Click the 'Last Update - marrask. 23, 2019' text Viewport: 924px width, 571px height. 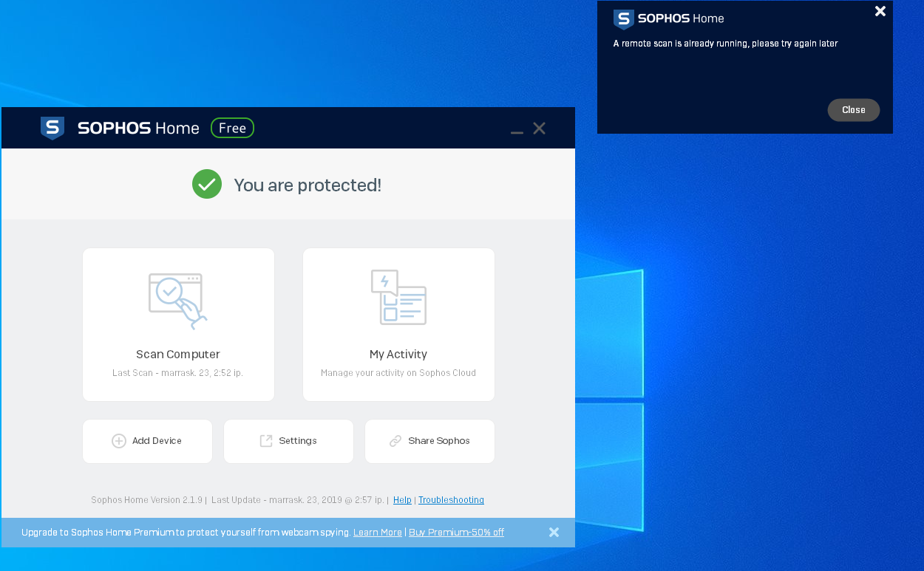tap(277, 500)
